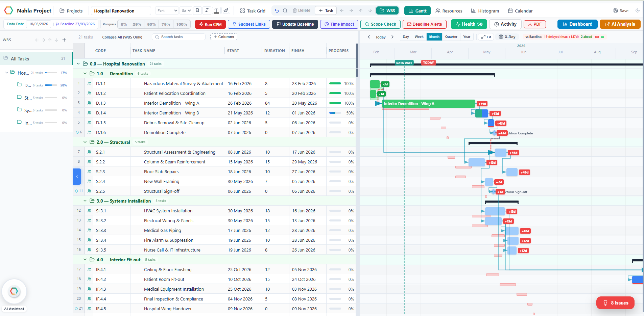Click the Interior Demolition - Wing A Gantt bar
The width and height of the screenshot is (644, 316).
pos(429,104)
